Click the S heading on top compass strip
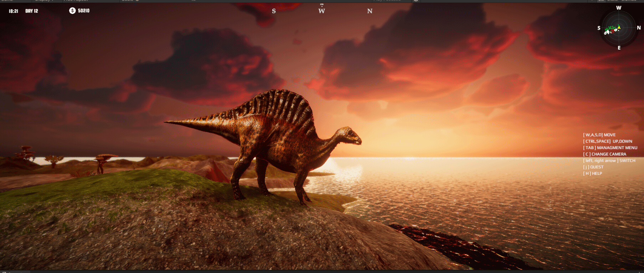Screen dimensions: 644x273 point(274,11)
